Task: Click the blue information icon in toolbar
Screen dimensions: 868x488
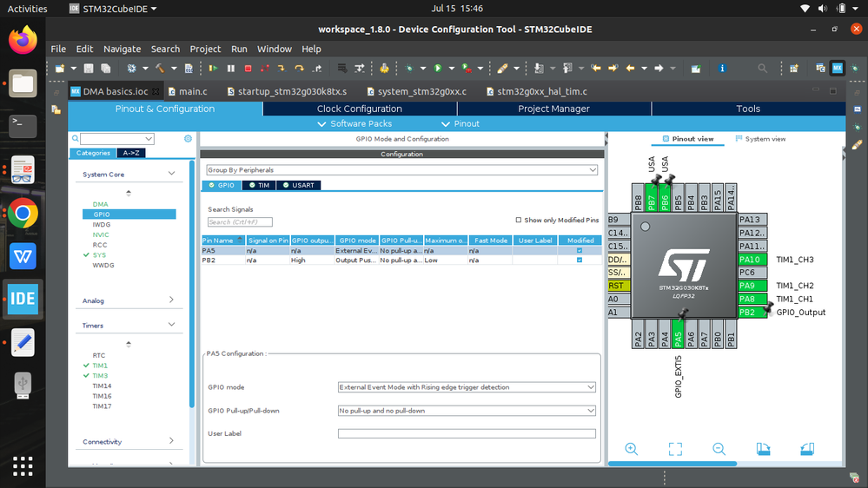Action: click(x=722, y=68)
